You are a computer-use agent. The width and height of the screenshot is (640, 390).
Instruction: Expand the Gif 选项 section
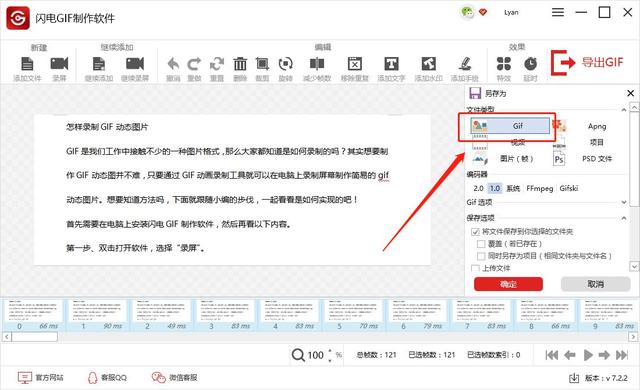click(x=624, y=202)
